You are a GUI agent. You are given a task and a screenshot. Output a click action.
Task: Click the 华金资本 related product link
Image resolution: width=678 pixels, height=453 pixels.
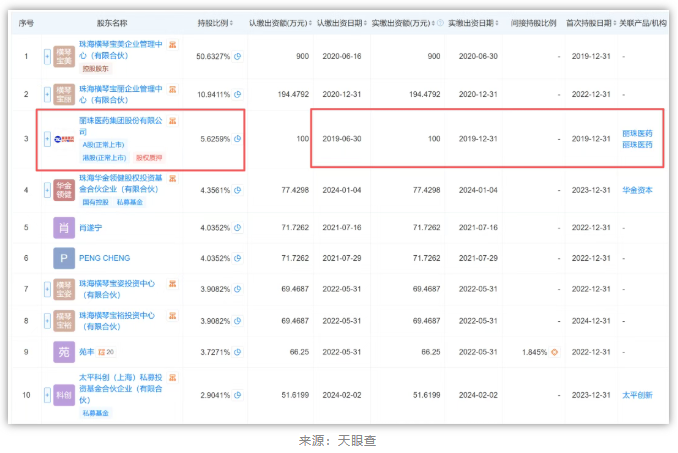tap(636, 187)
